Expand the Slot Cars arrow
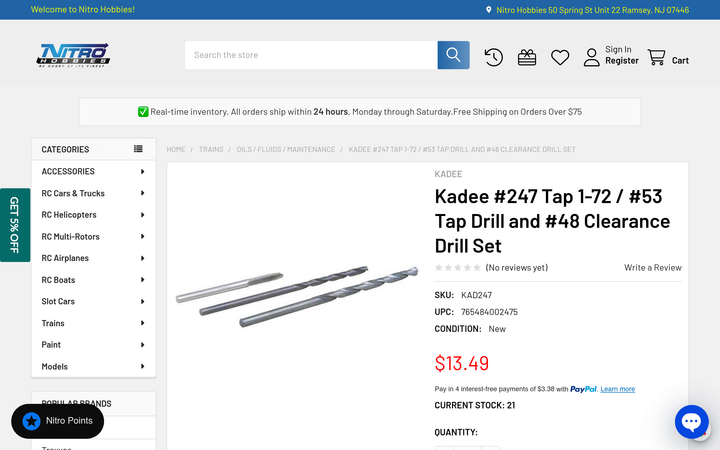This screenshot has width=720, height=450. pos(142,302)
